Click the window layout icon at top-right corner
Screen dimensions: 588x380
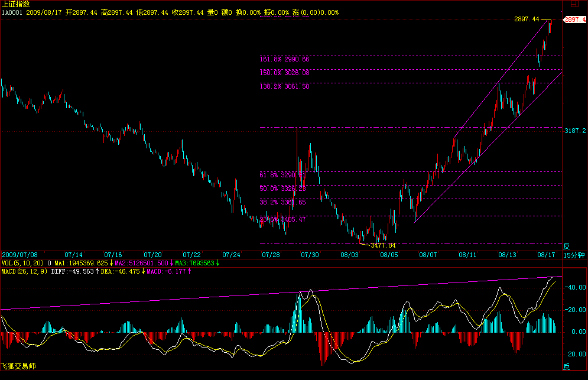(574, 4)
